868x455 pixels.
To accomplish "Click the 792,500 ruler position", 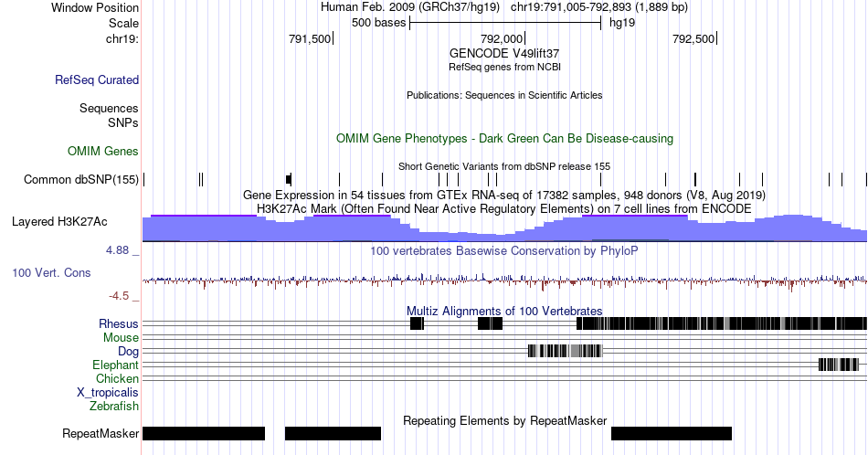I will pos(693,38).
